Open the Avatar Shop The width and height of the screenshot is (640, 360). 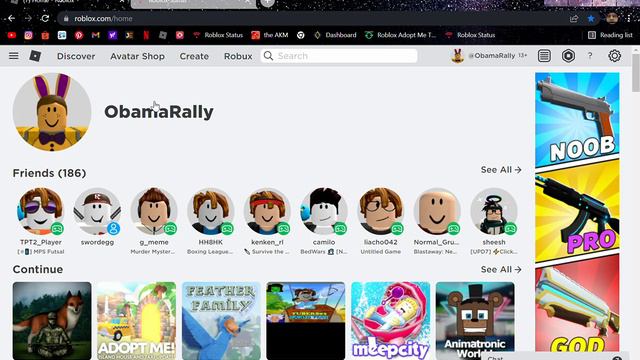pos(138,56)
